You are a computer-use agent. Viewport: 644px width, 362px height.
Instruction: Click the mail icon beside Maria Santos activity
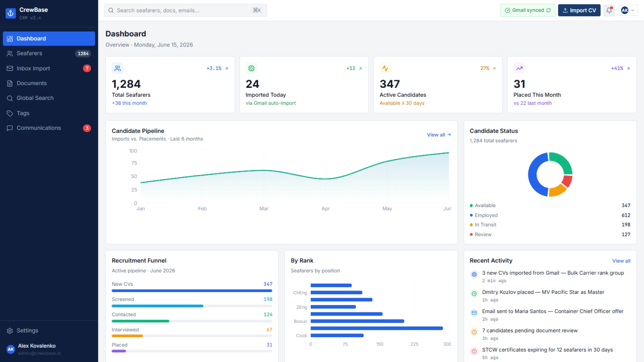474,313
